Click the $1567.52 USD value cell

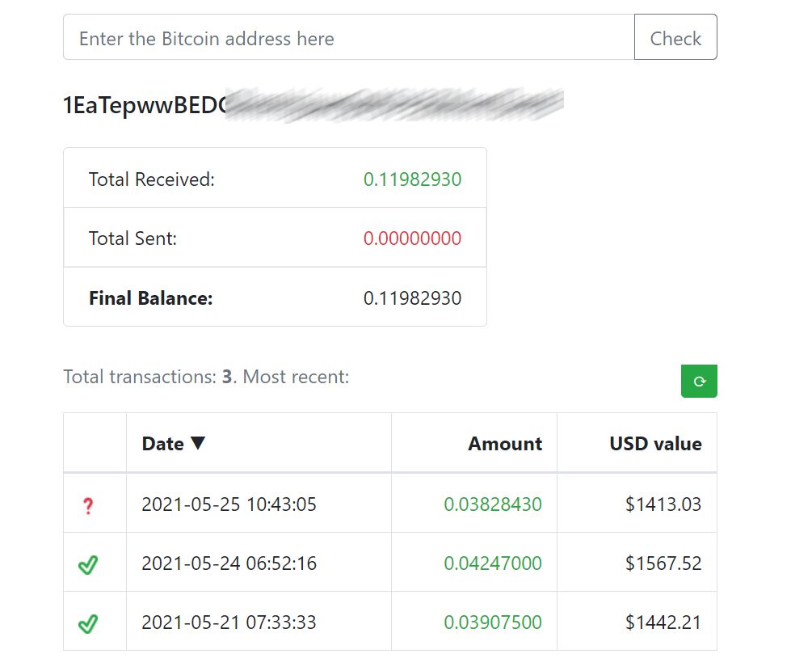[x=663, y=563]
